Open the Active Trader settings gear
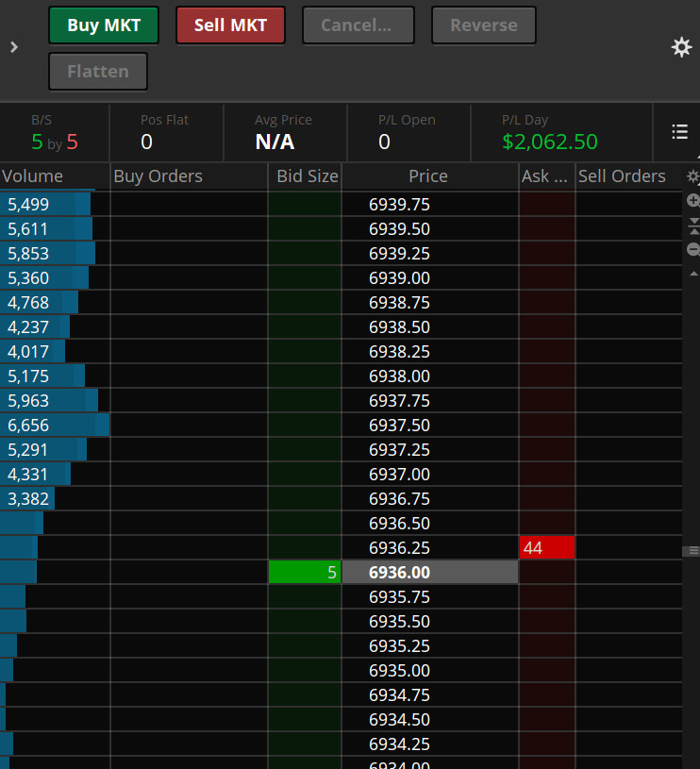700x769 pixels. [x=681, y=47]
